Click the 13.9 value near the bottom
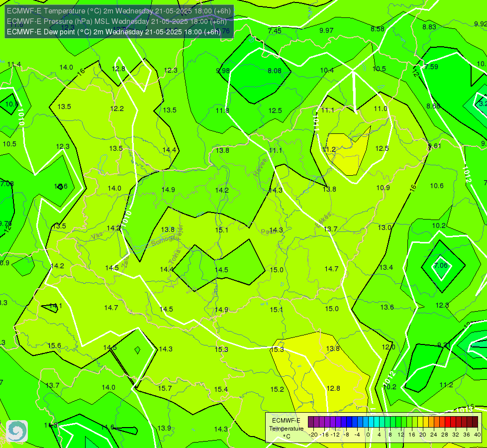Screen dimensions: 487x448 click(x=164, y=428)
